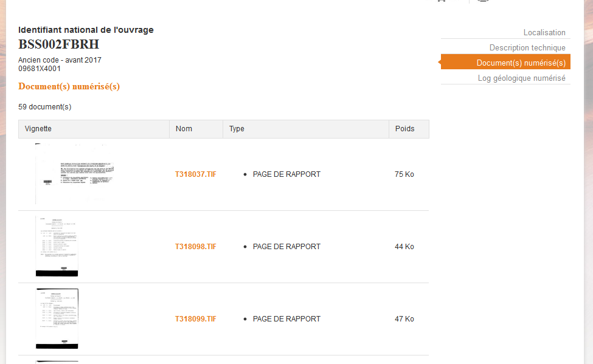
Task: Click the Poids column header
Action: [404, 129]
